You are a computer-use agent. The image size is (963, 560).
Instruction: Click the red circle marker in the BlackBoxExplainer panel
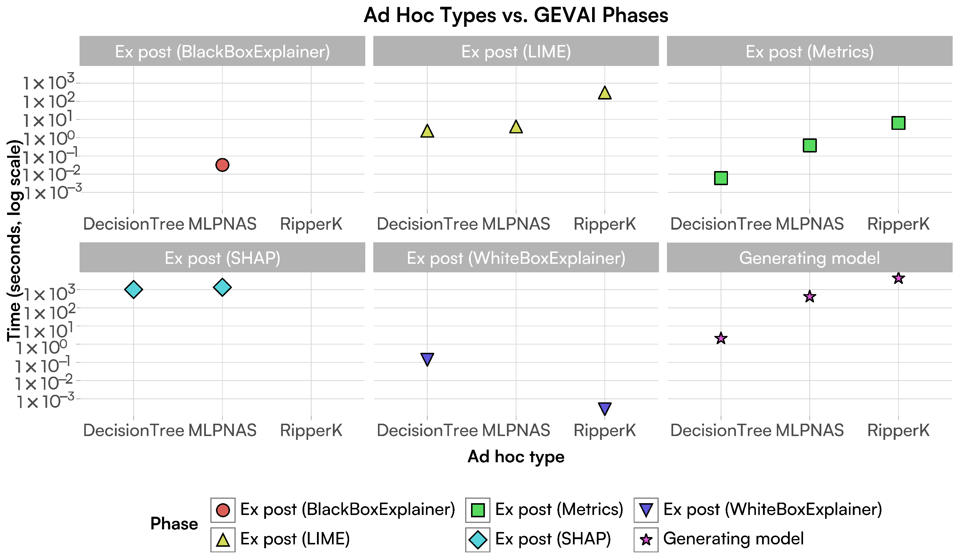coord(222,165)
